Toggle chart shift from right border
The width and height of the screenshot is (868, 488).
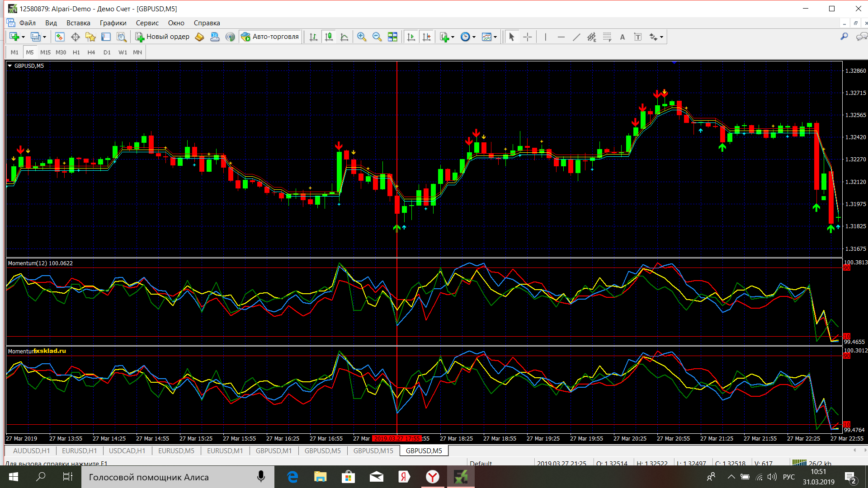pos(426,37)
